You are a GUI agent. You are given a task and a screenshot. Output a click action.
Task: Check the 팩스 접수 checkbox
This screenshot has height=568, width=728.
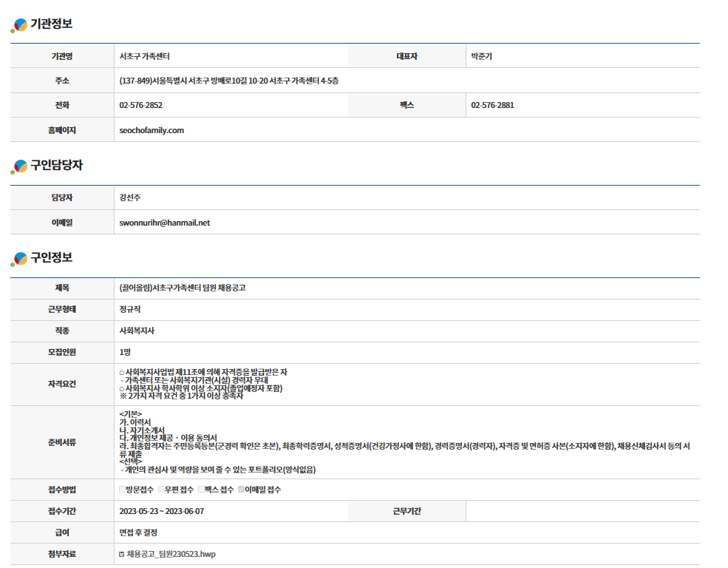pyautogui.click(x=200, y=490)
